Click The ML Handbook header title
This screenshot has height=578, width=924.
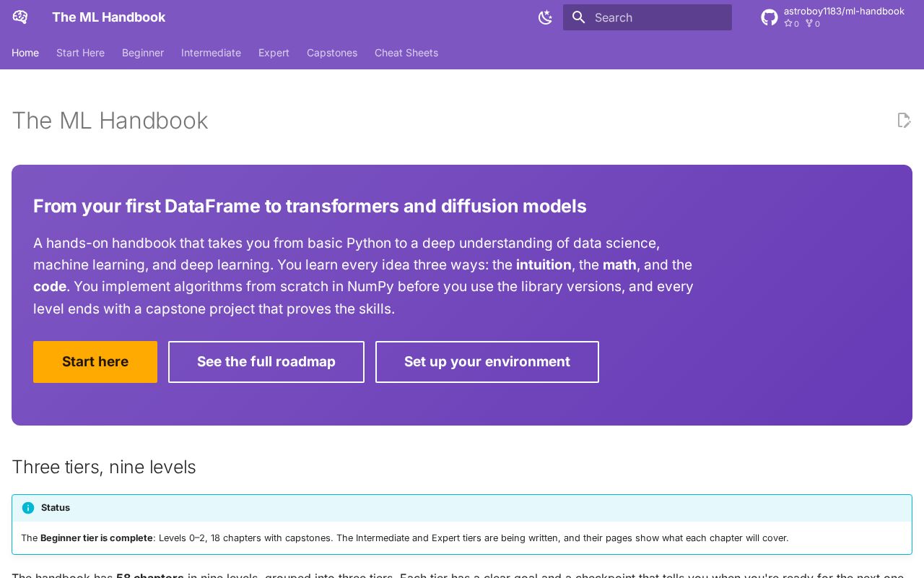click(108, 17)
